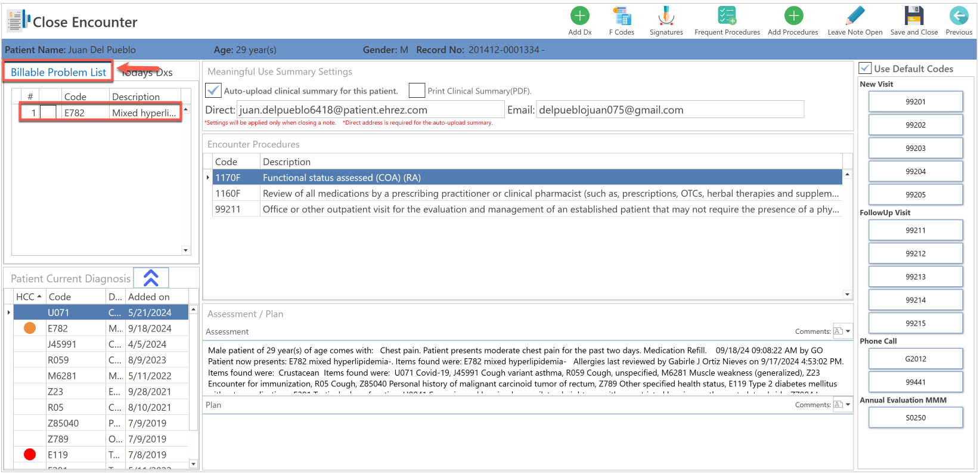980x474 pixels.
Task: Click inside the Assessment text area
Action: click(527, 367)
